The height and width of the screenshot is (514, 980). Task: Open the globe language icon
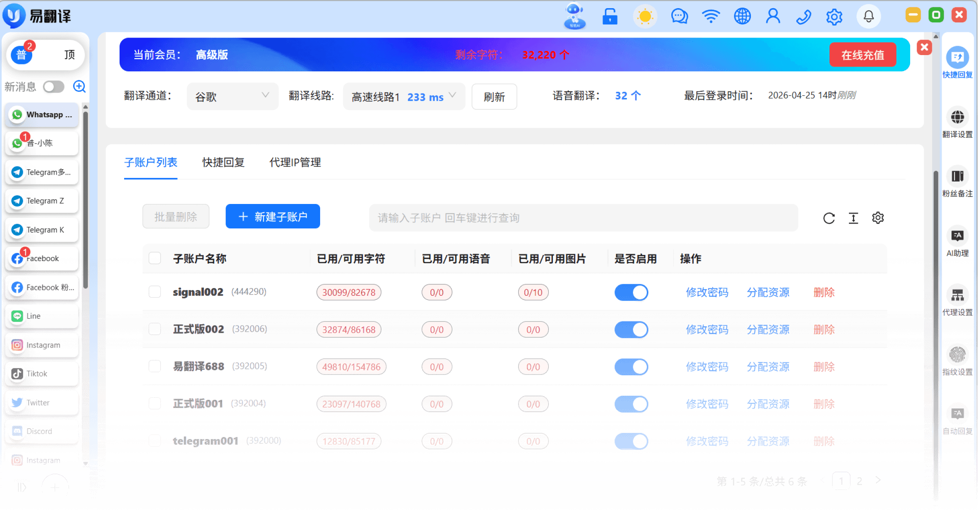point(742,17)
